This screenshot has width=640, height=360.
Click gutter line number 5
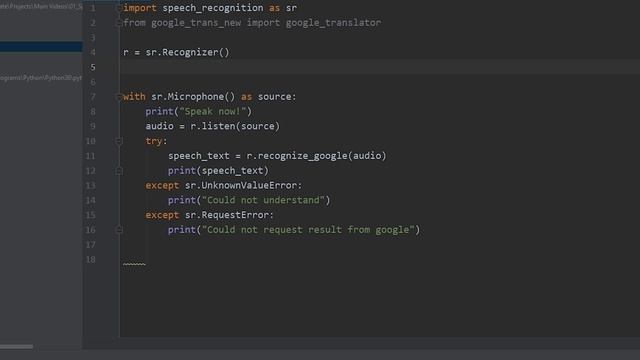pyautogui.click(x=93, y=67)
